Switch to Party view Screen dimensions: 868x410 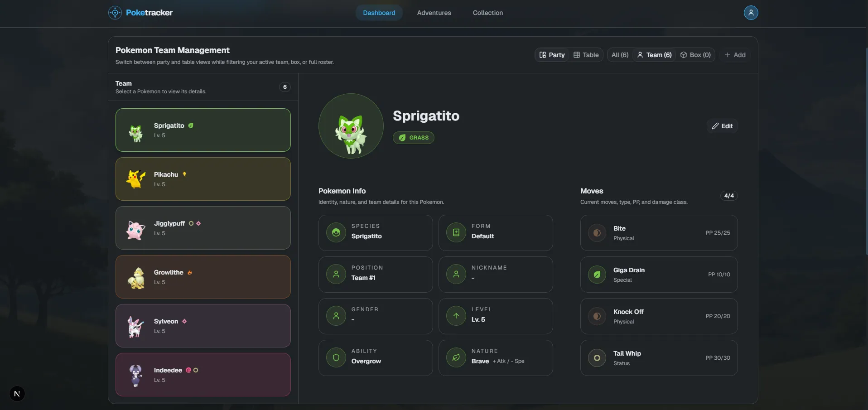[x=552, y=55]
